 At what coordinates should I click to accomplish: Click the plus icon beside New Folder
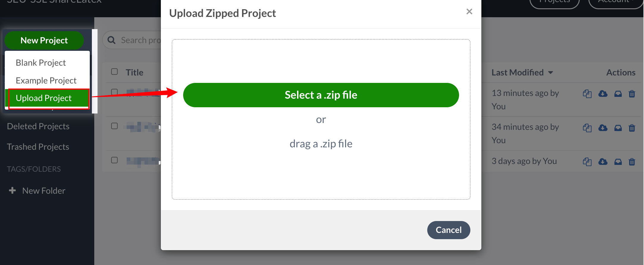point(12,190)
